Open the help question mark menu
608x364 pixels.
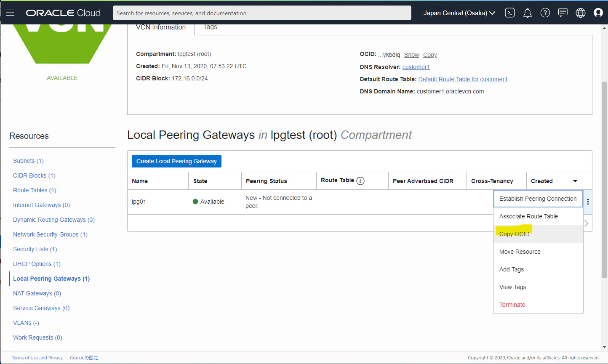coord(545,13)
